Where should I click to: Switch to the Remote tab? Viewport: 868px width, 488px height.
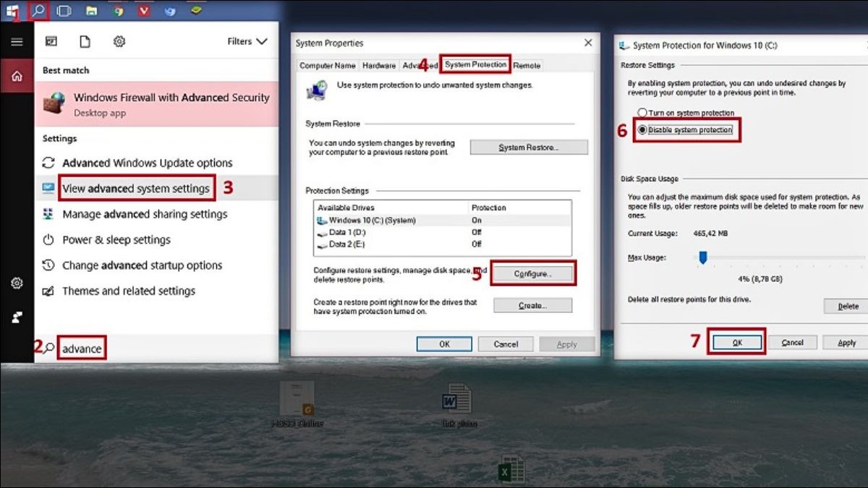[527, 65]
